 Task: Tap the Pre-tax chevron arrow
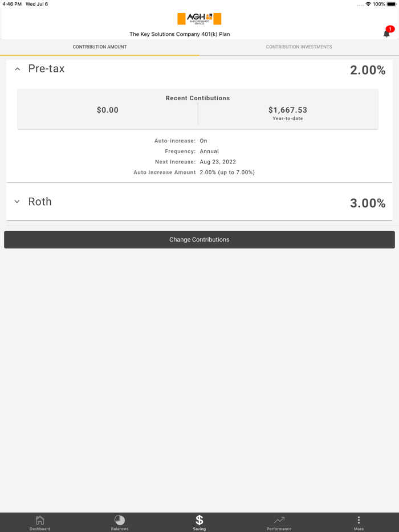pos(17,68)
